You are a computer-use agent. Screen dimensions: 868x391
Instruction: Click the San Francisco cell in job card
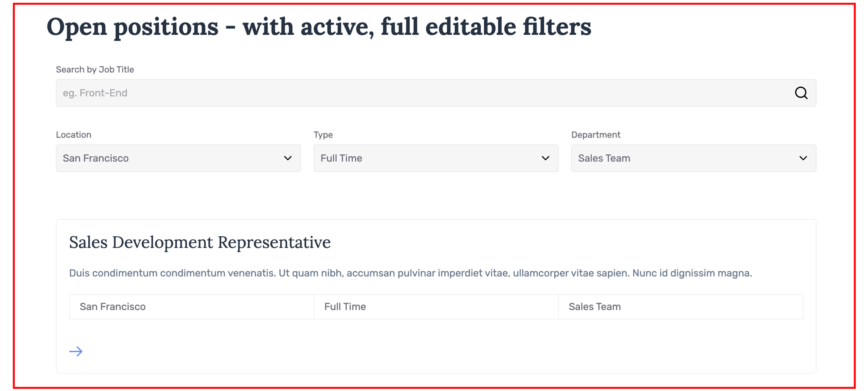pos(191,307)
